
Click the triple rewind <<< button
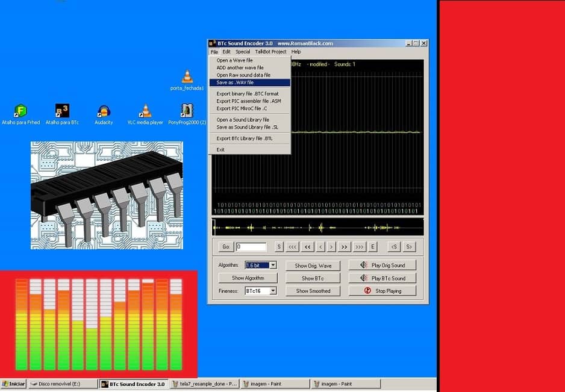click(x=292, y=247)
